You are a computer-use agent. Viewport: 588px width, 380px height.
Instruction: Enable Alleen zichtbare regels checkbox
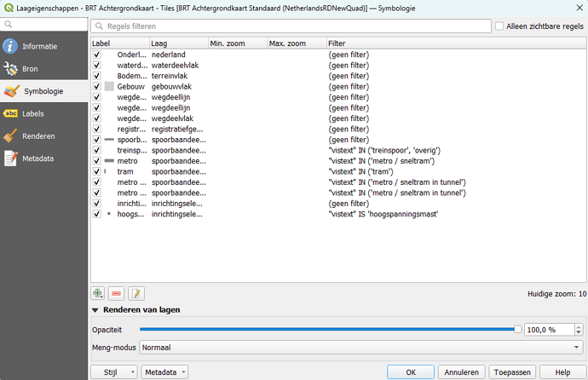tap(499, 26)
